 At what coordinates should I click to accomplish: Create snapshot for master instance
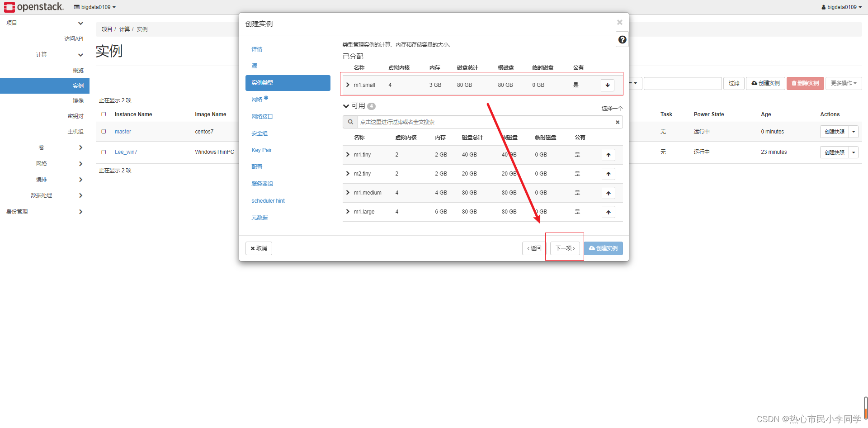coord(835,132)
